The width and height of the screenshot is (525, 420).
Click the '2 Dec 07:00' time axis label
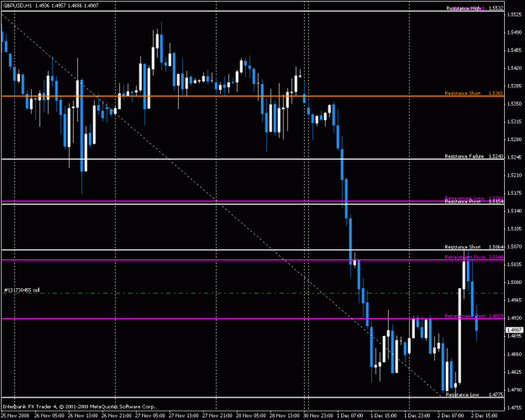point(451,416)
